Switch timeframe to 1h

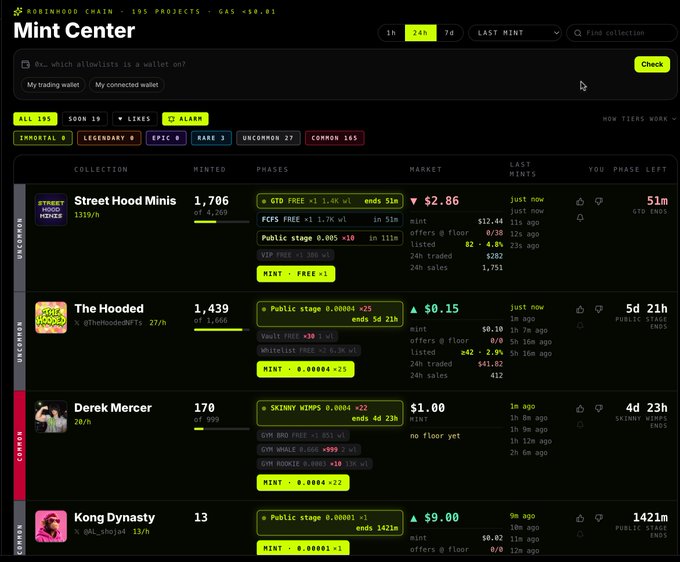pos(391,33)
